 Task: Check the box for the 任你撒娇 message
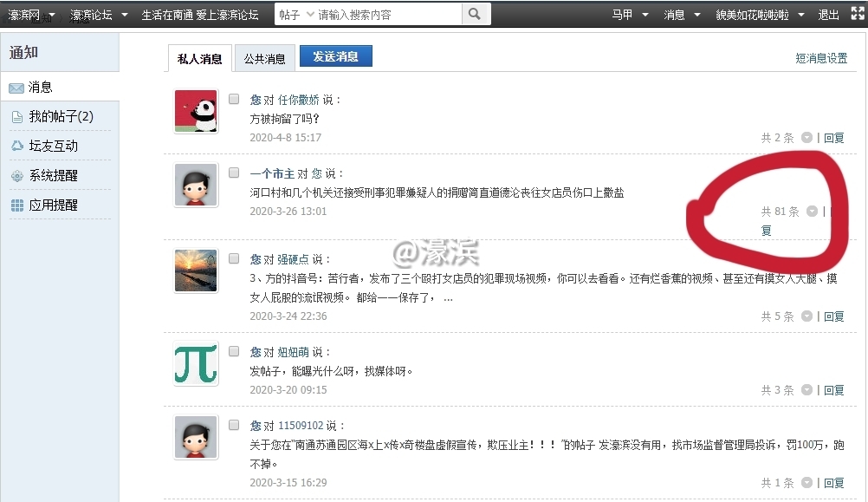(234, 100)
